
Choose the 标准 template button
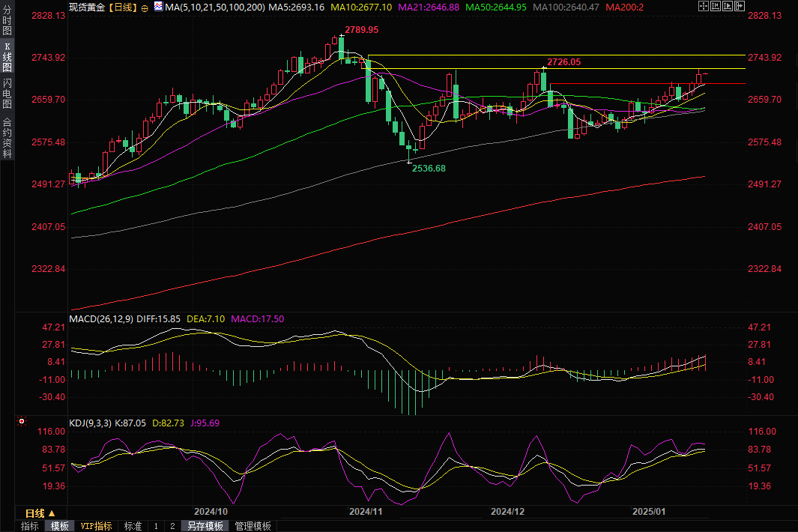(133, 526)
